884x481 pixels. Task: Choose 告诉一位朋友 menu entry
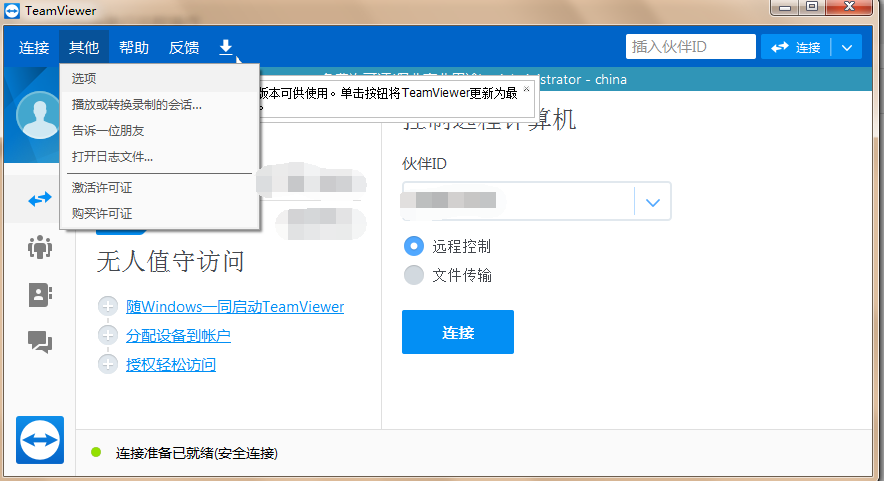click(x=159, y=131)
